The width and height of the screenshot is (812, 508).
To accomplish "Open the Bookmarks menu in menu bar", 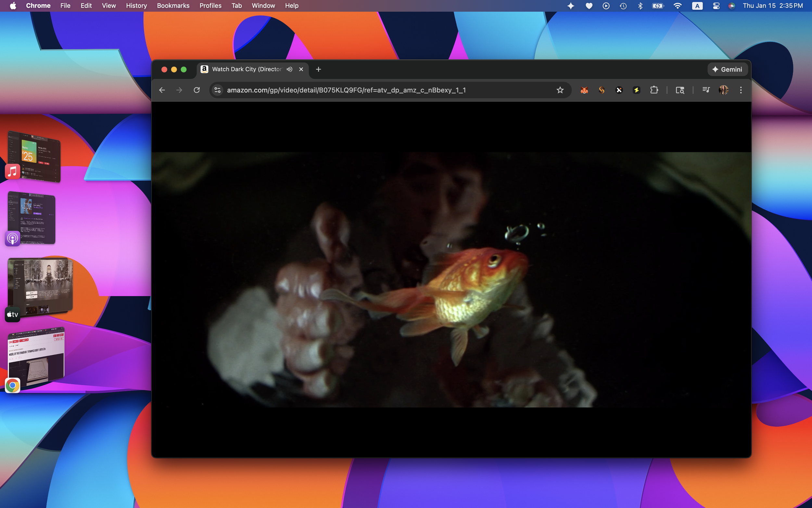I will coord(173,6).
